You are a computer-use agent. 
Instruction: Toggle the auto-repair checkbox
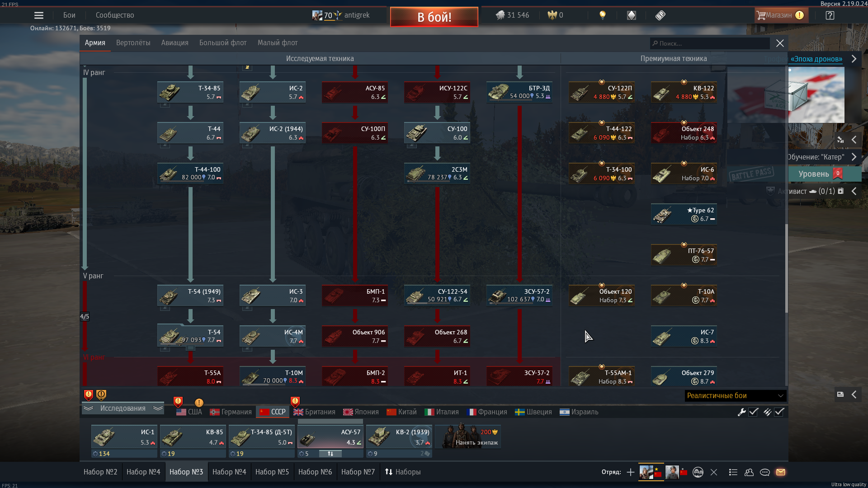coord(753,412)
